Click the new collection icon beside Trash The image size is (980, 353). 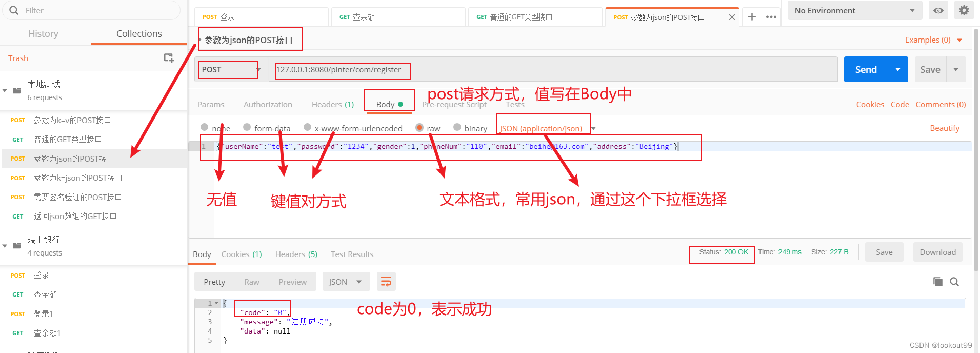[169, 58]
